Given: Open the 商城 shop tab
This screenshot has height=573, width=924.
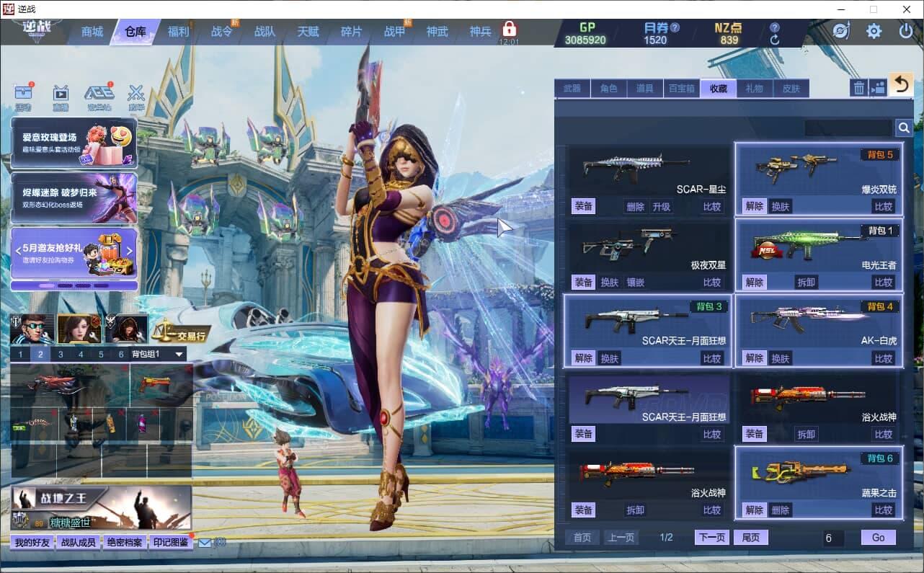Looking at the screenshot, I should pyautogui.click(x=92, y=32).
